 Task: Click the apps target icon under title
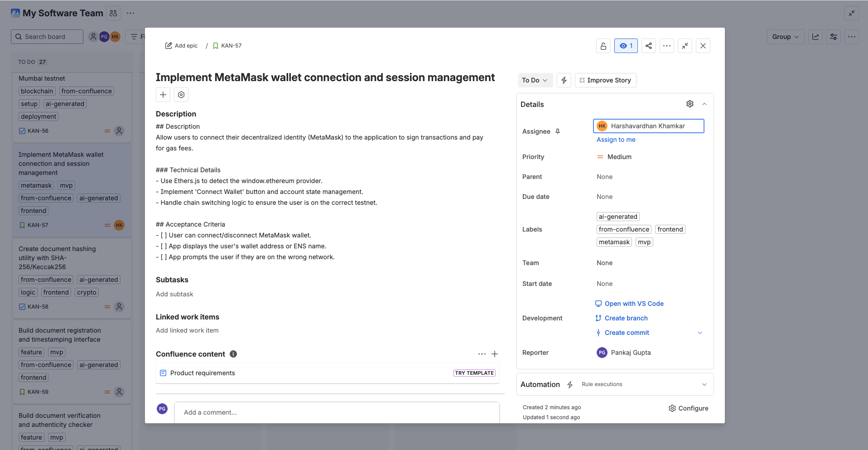pyautogui.click(x=181, y=95)
